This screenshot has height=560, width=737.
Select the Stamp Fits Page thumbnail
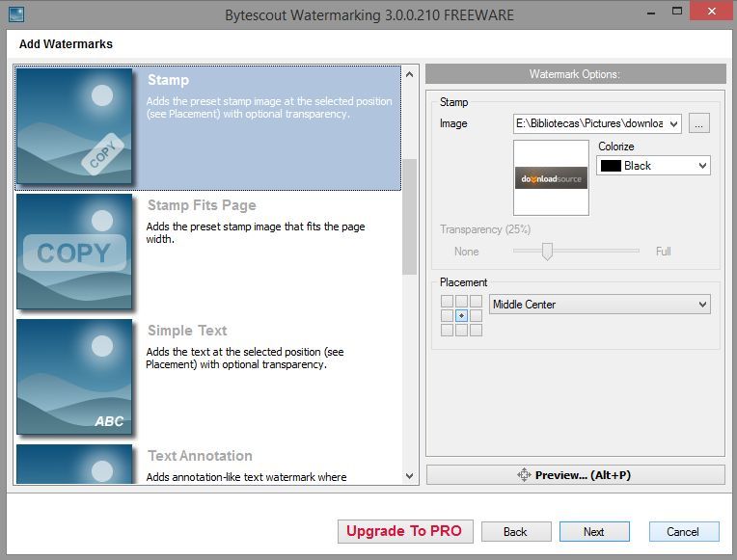pyautogui.click(x=74, y=252)
